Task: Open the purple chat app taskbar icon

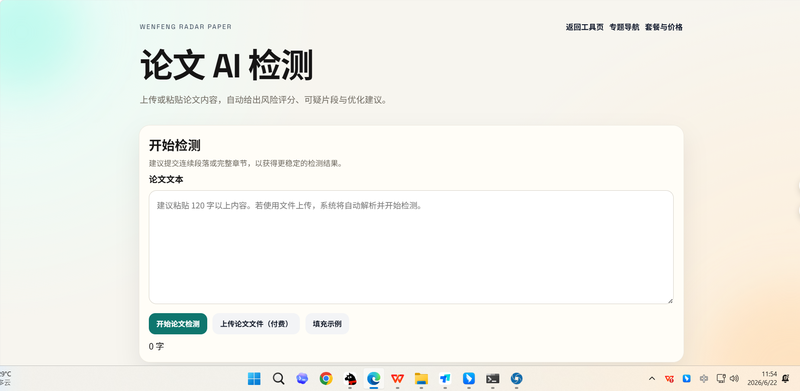Action: pos(302,378)
